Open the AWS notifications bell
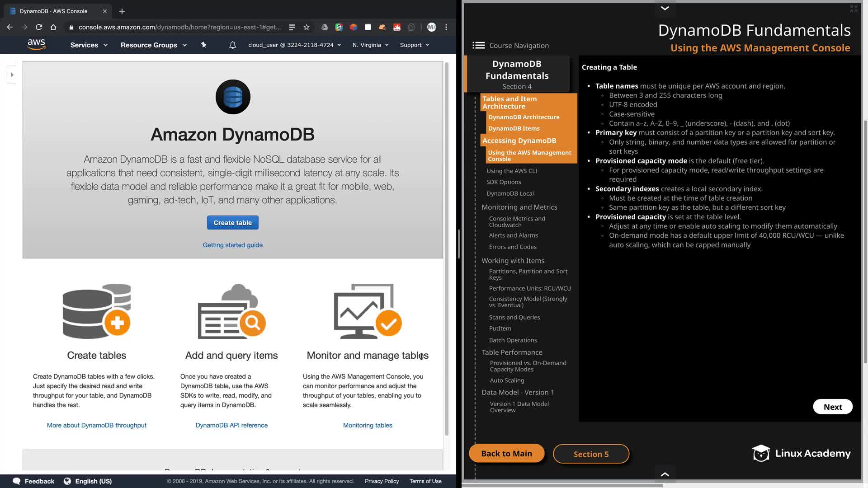Image resolution: width=868 pixels, height=488 pixels. pos(232,45)
